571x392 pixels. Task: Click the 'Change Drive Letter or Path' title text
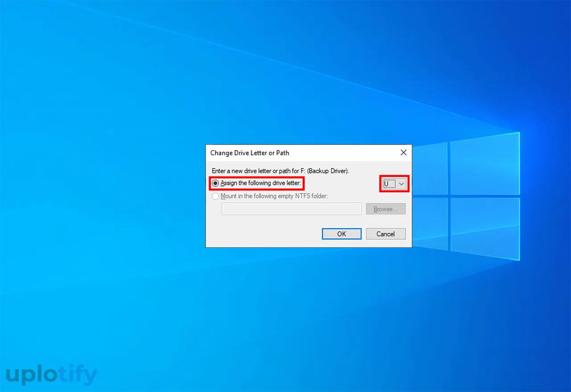point(250,153)
